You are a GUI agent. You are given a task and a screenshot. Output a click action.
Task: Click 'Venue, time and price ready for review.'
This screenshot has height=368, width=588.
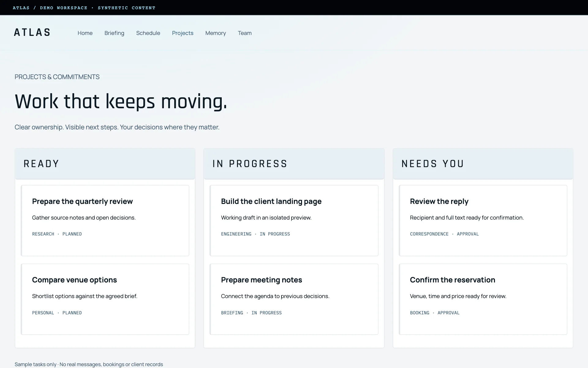[x=458, y=296]
